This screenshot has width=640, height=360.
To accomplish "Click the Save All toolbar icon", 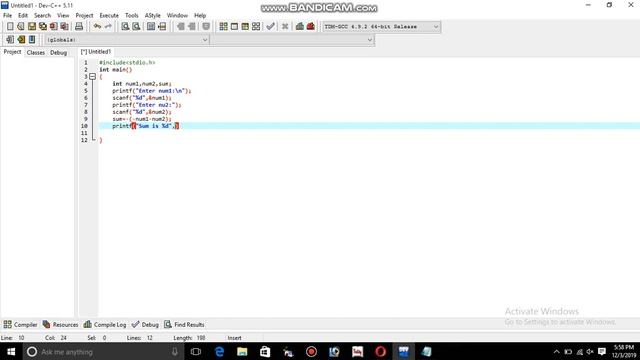I will tap(43, 27).
